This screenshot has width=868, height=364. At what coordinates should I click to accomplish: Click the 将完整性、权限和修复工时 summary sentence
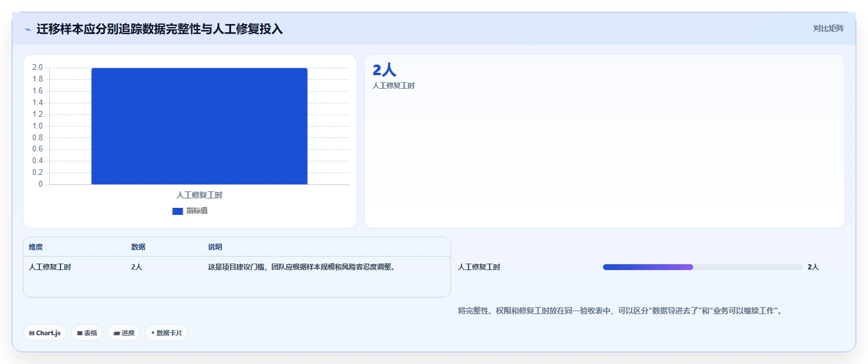click(621, 311)
